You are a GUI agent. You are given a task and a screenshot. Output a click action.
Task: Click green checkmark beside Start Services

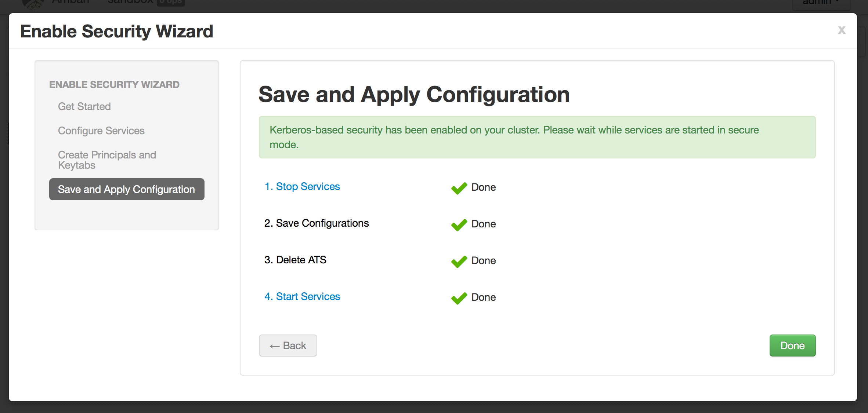tap(459, 298)
